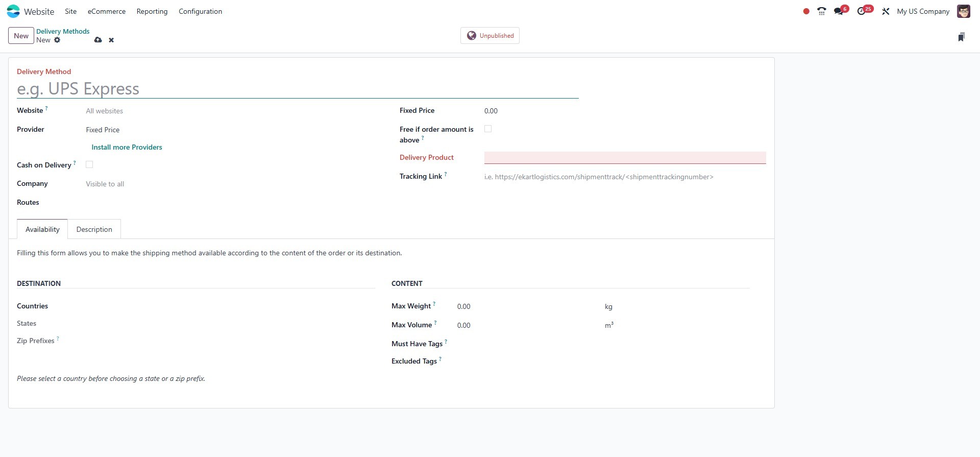Click the New button
Viewport: 980px width, 457px height.
tap(21, 36)
